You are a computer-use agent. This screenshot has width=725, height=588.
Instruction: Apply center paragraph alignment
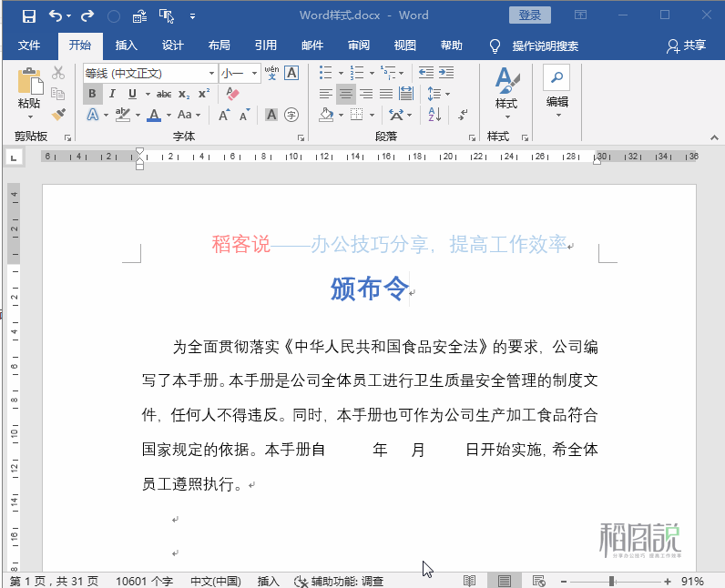[x=346, y=94]
